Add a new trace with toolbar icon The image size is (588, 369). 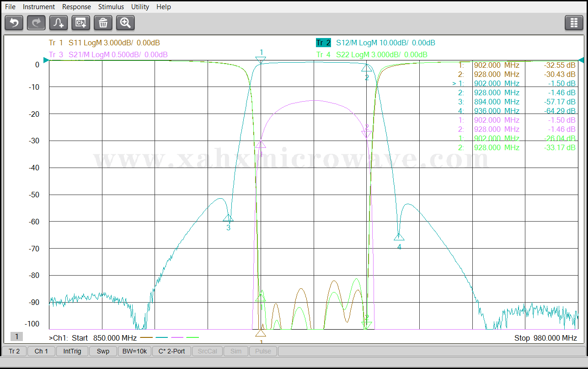point(59,22)
